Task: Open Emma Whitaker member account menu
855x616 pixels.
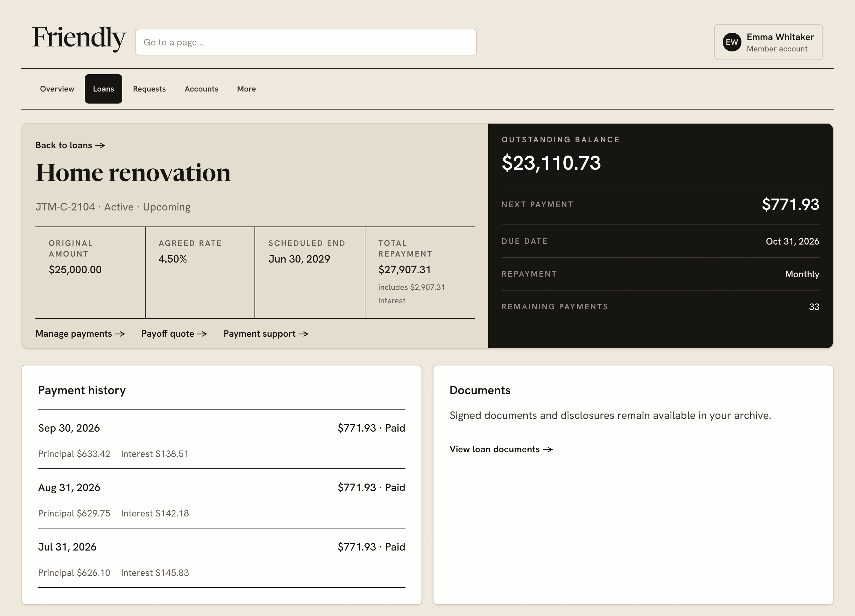Action: 768,42
